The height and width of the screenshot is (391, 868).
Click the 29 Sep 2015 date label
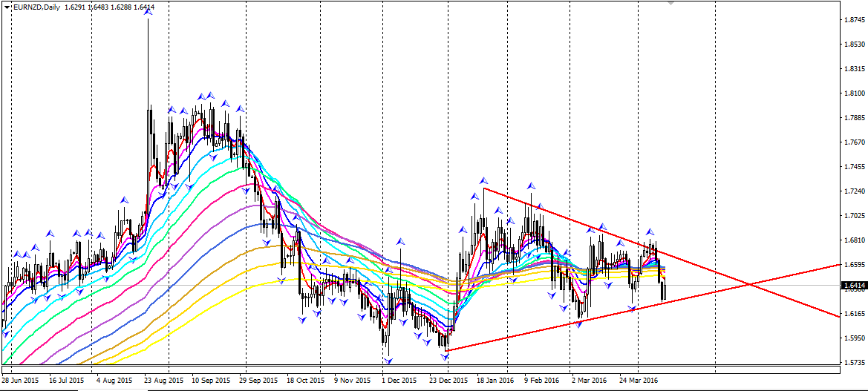tap(258, 381)
